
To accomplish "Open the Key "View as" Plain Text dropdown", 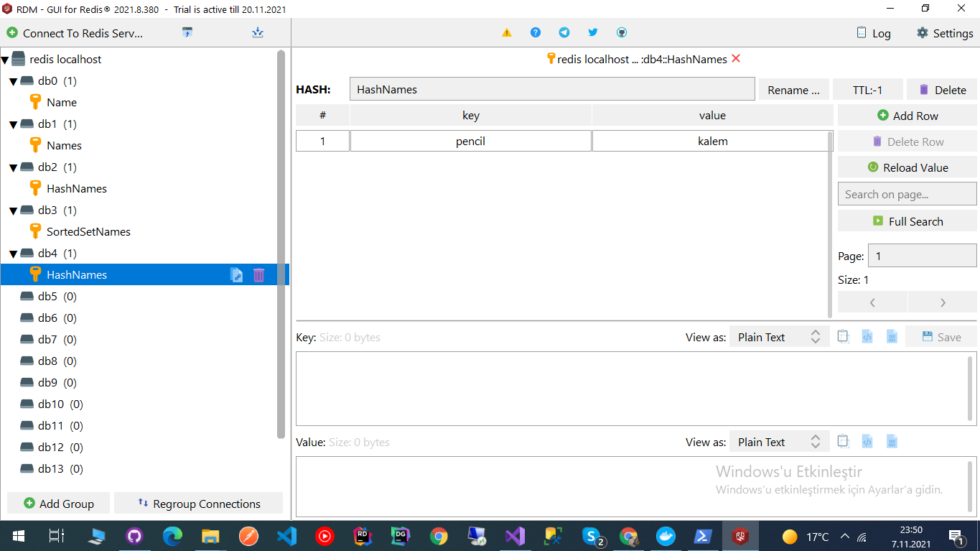I will pyautogui.click(x=779, y=338).
